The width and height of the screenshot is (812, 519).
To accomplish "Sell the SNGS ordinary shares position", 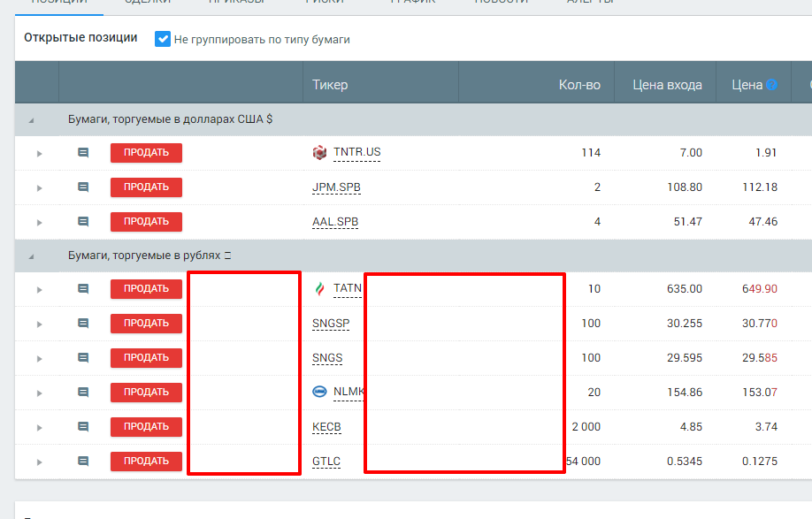I will pyautogui.click(x=146, y=357).
